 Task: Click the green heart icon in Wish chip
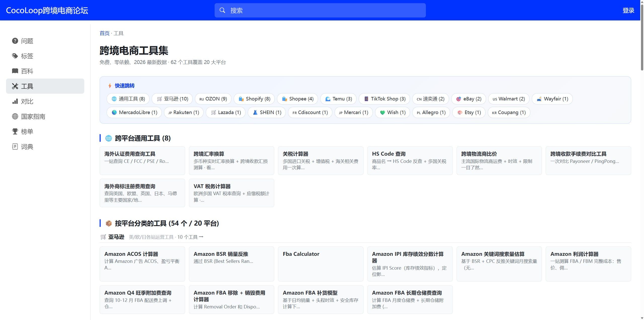[x=382, y=113]
